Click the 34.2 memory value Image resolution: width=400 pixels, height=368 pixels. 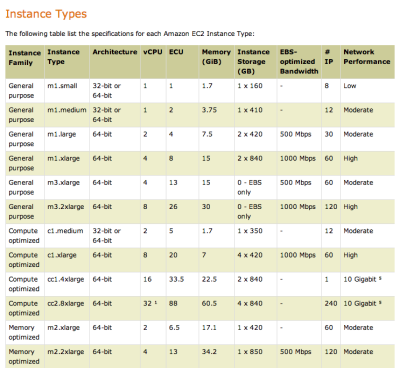[x=209, y=352]
